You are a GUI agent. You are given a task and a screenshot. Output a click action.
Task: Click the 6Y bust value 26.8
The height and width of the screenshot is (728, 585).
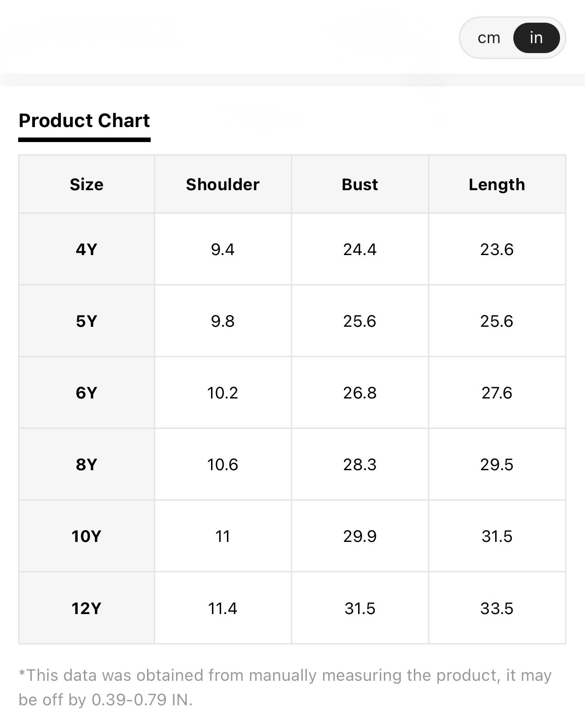click(x=360, y=393)
